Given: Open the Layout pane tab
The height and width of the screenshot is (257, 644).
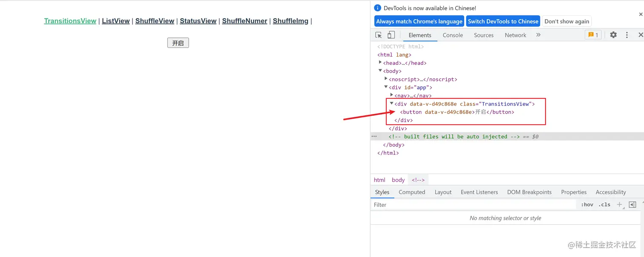Looking at the screenshot, I should [x=443, y=192].
